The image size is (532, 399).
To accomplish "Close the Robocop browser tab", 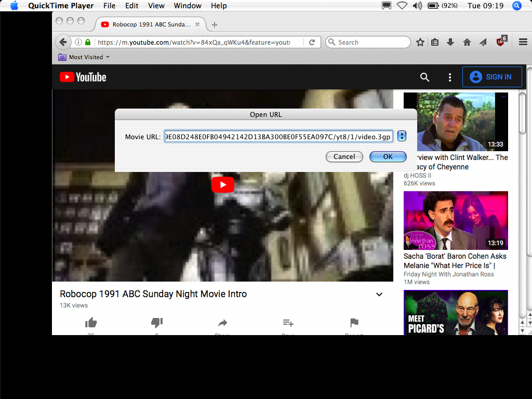I will (x=197, y=24).
